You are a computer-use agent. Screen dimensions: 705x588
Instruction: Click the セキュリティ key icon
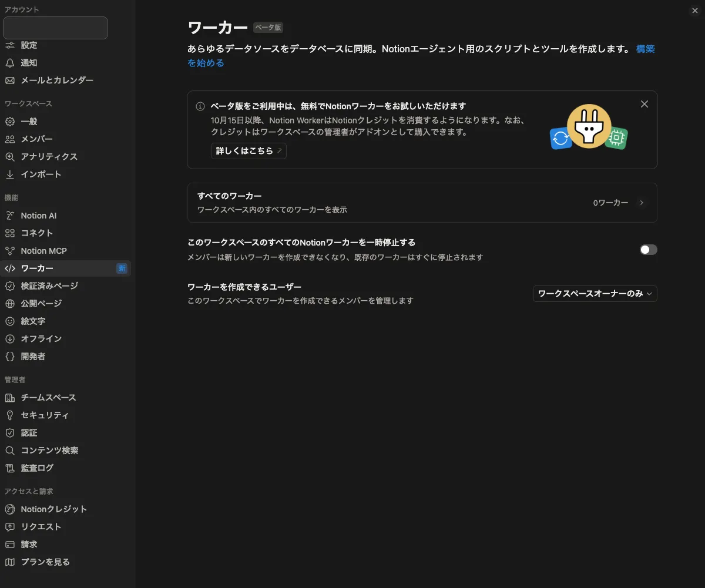click(x=10, y=415)
